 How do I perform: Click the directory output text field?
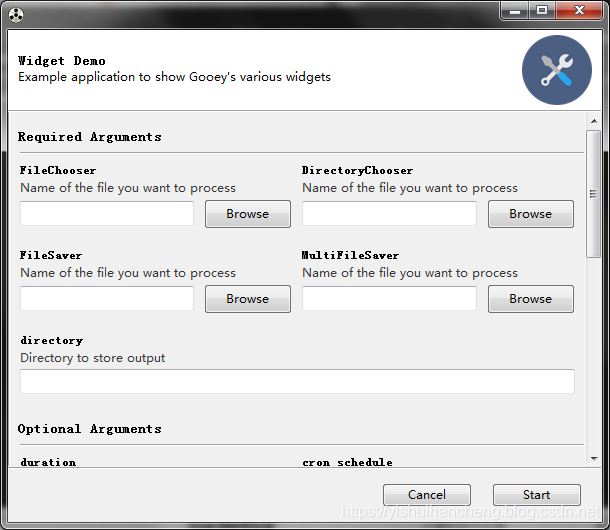tap(297, 381)
